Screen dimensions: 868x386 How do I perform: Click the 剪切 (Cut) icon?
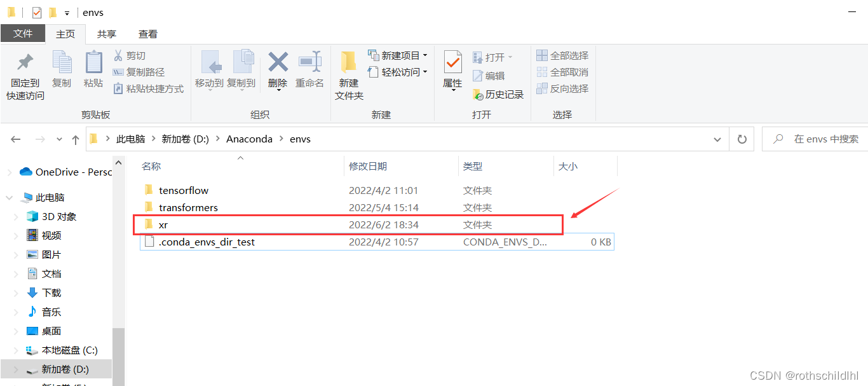[x=130, y=55]
